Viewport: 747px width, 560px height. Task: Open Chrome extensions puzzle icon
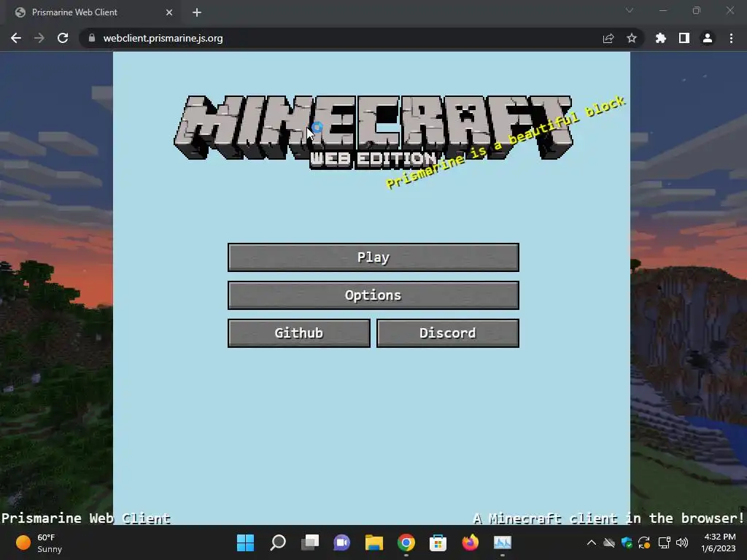tap(661, 38)
